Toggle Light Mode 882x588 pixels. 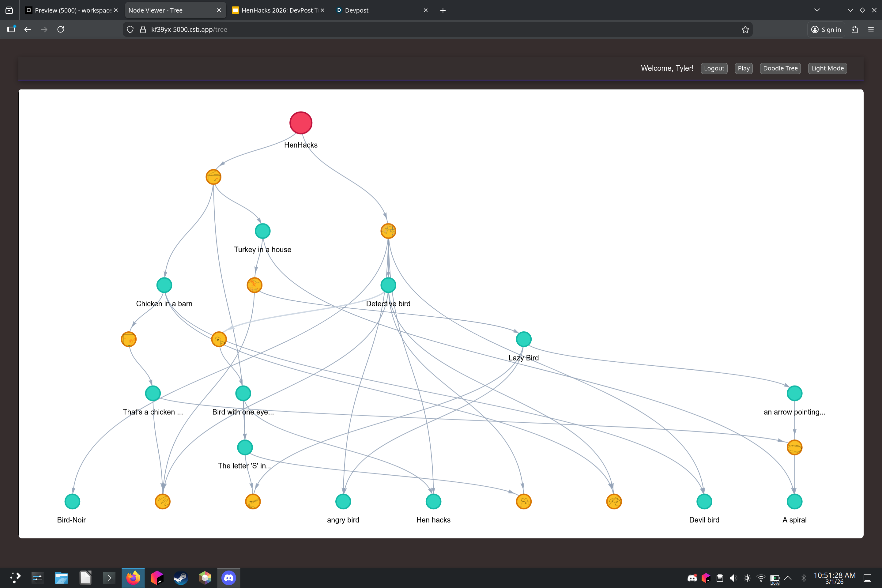827,68
